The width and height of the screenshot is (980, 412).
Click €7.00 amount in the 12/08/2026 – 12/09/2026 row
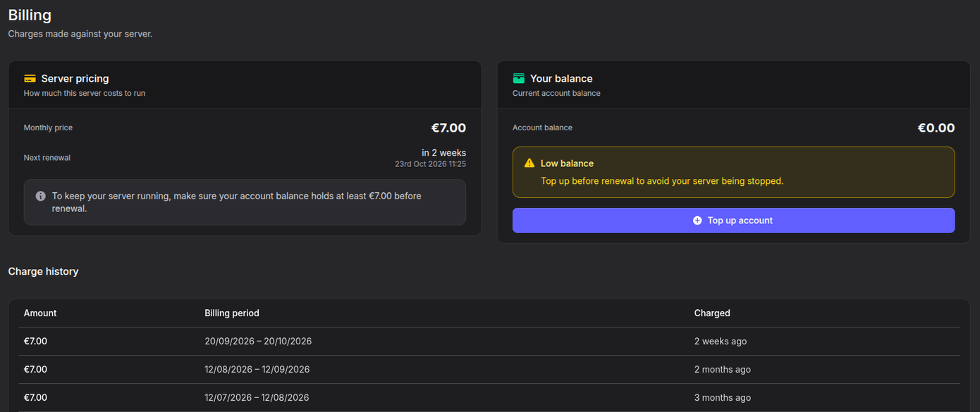pos(35,369)
